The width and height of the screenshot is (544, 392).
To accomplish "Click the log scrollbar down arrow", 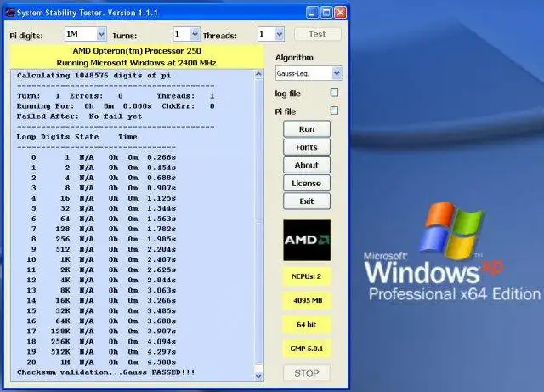I will click(258, 376).
